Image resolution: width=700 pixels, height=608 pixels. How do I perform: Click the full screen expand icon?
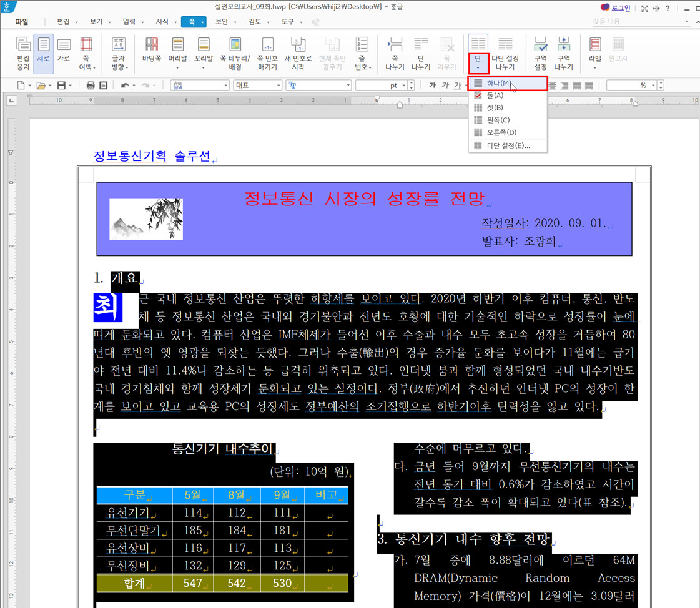coord(644,9)
